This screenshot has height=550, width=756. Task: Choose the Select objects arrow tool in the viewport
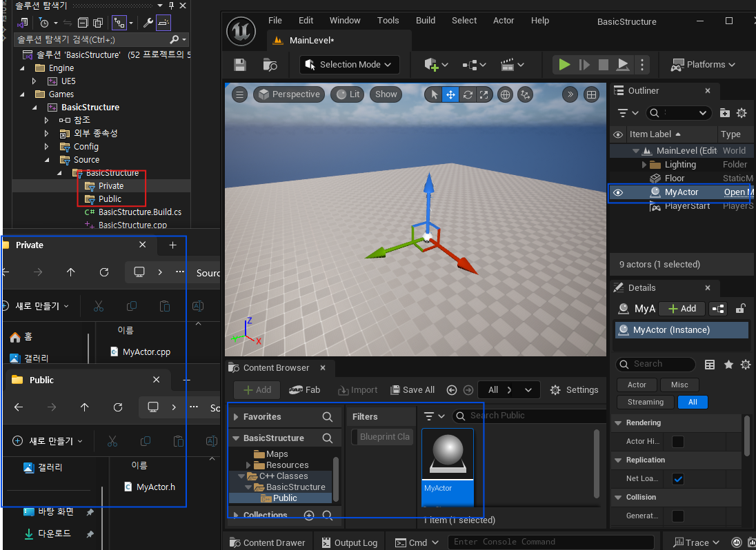coord(435,94)
